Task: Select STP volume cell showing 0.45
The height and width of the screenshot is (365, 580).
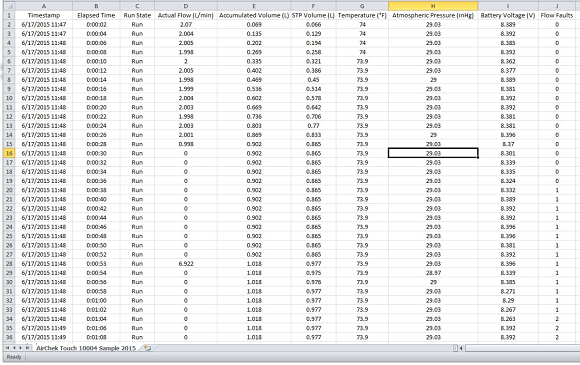Action: click(313, 80)
